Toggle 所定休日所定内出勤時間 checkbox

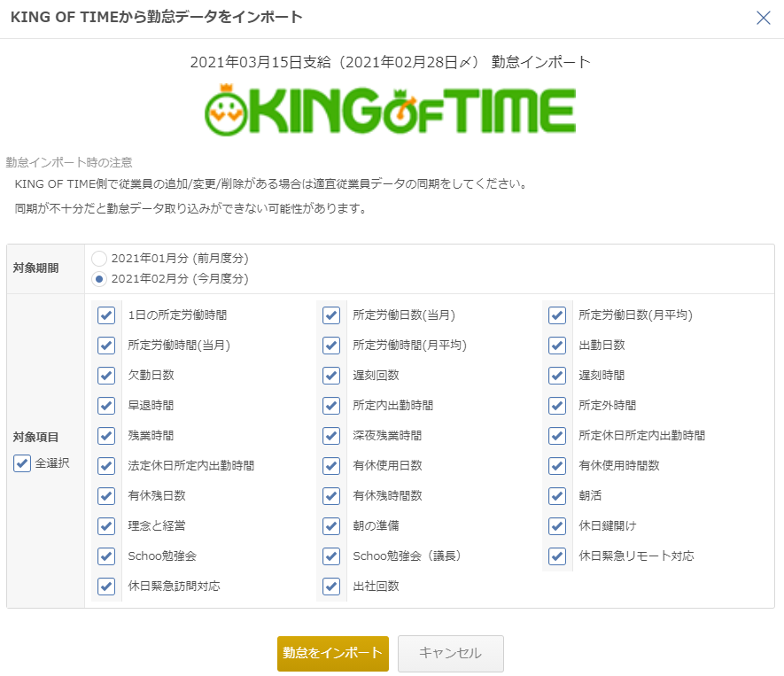click(x=557, y=436)
